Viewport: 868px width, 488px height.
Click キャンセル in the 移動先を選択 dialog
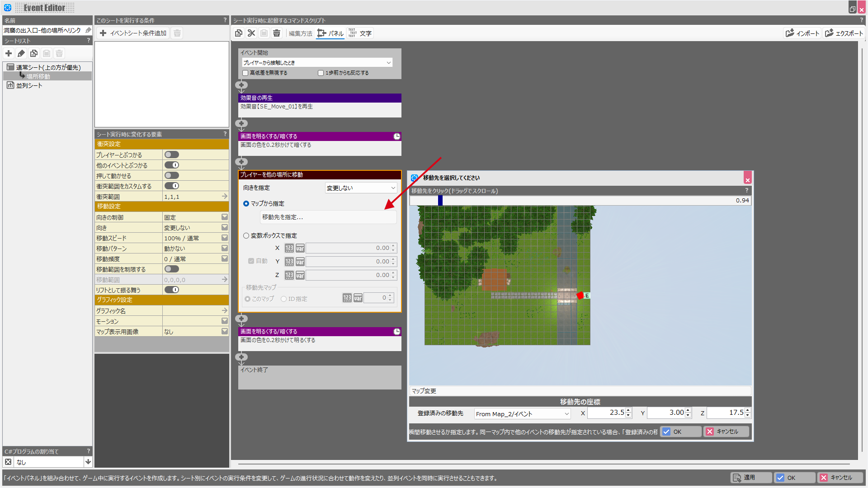pos(726,432)
